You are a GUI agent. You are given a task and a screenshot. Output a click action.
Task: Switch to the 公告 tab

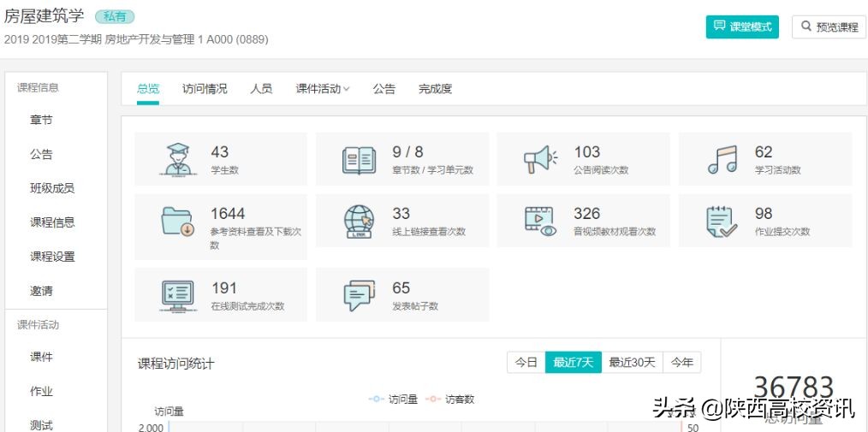click(383, 88)
